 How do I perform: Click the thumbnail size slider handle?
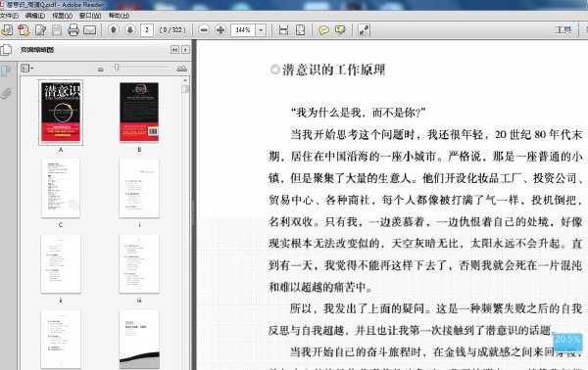[x=117, y=68]
